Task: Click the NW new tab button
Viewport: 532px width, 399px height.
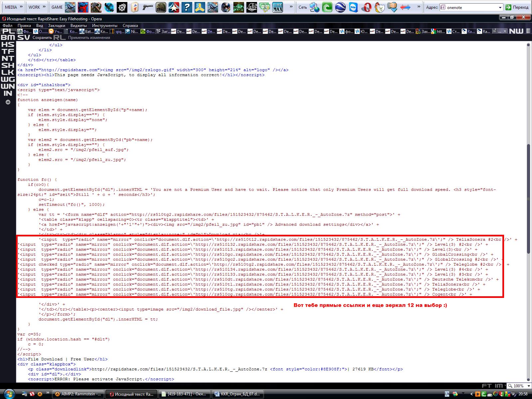Action: tap(516, 31)
